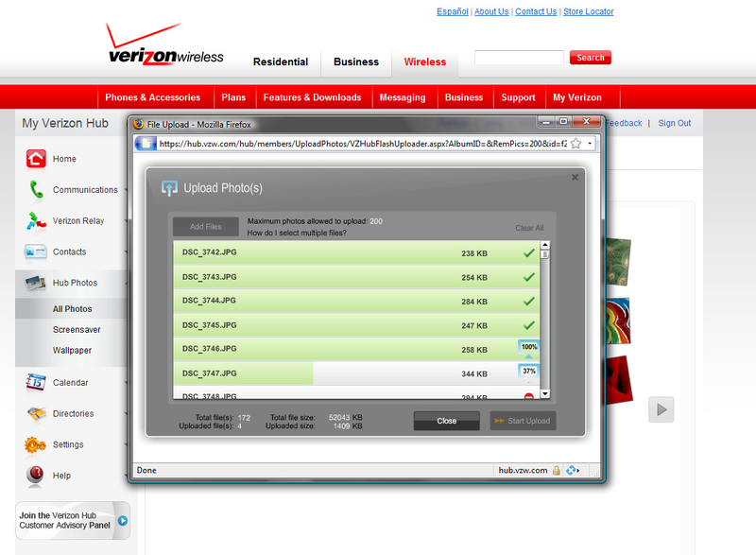Click checkmark for DSC_3742.JPG

pos(529,252)
